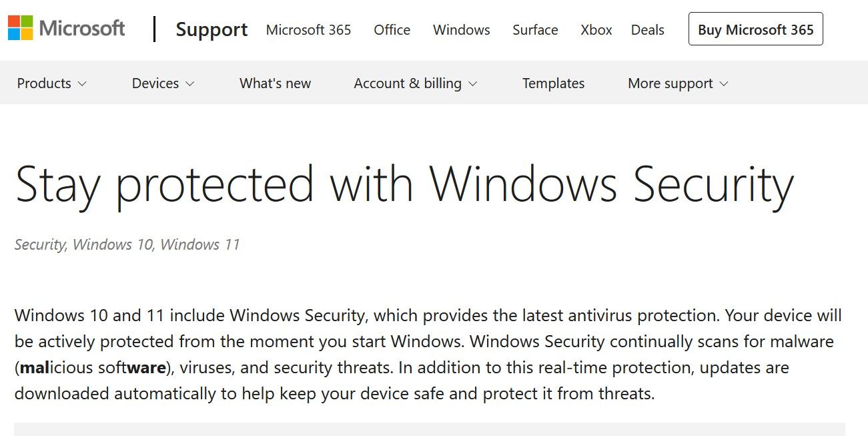Open the Templates menu item
Viewport: 868px width, 436px height.
(553, 83)
